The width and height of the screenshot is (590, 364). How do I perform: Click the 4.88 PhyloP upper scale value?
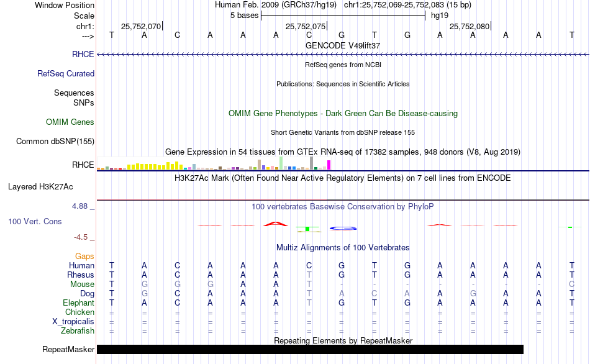click(x=79, y=206)
